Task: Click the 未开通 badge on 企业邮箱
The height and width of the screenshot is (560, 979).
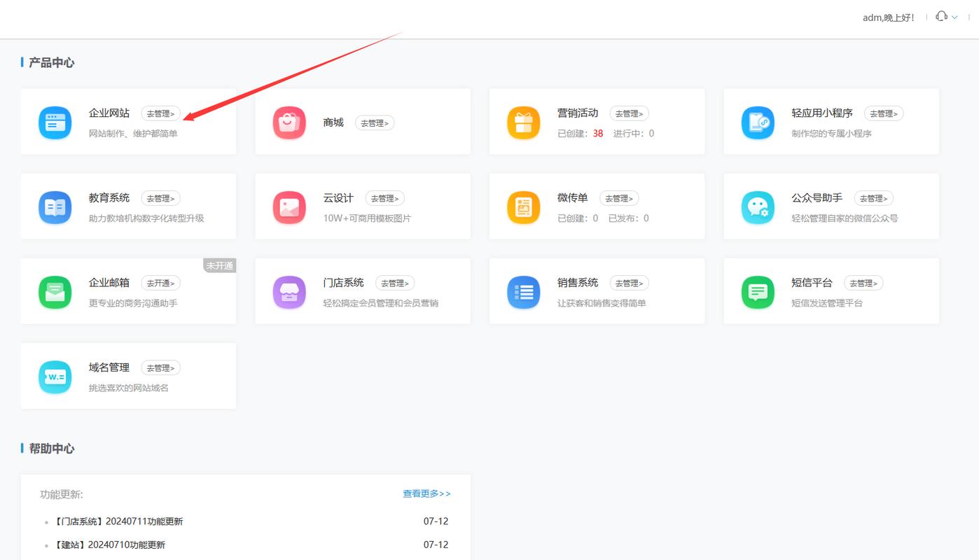Action: [x=220, y=265]
